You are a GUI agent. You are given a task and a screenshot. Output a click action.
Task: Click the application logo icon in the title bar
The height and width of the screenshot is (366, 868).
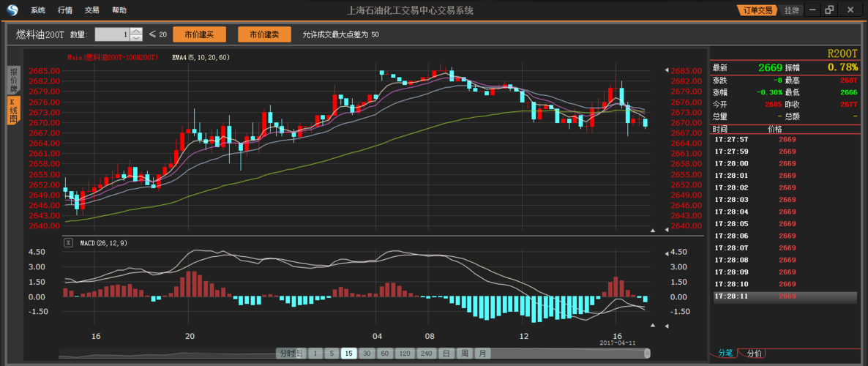pos(12,10)
